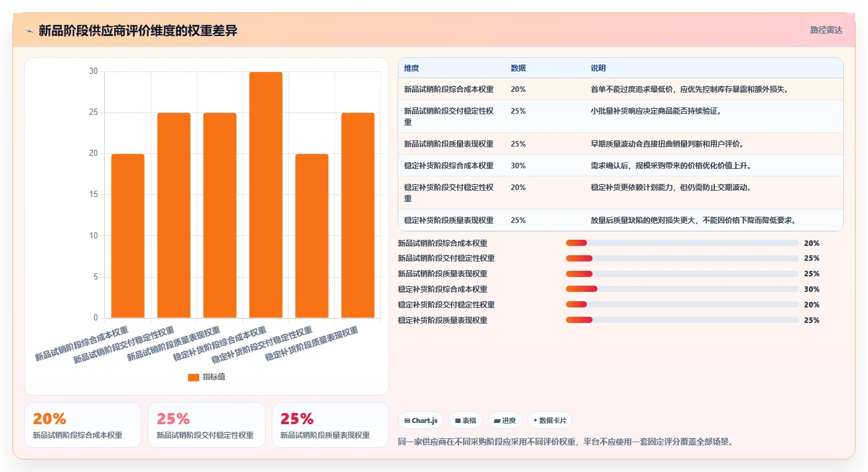The width and height of the screenshot is (868, 472).
Task: Click the bar for 新品试销阶段质量表现权重
Action: tap(220, 216)
